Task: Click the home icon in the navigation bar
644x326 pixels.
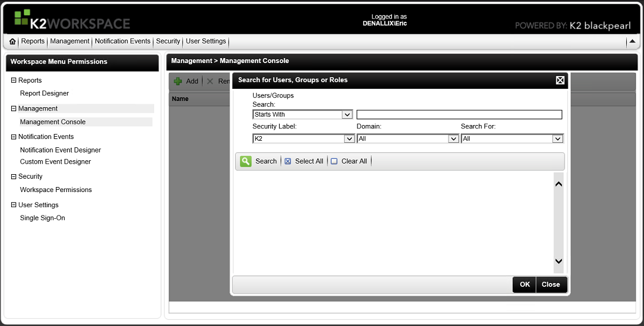Action: click(x=12, y=41)
